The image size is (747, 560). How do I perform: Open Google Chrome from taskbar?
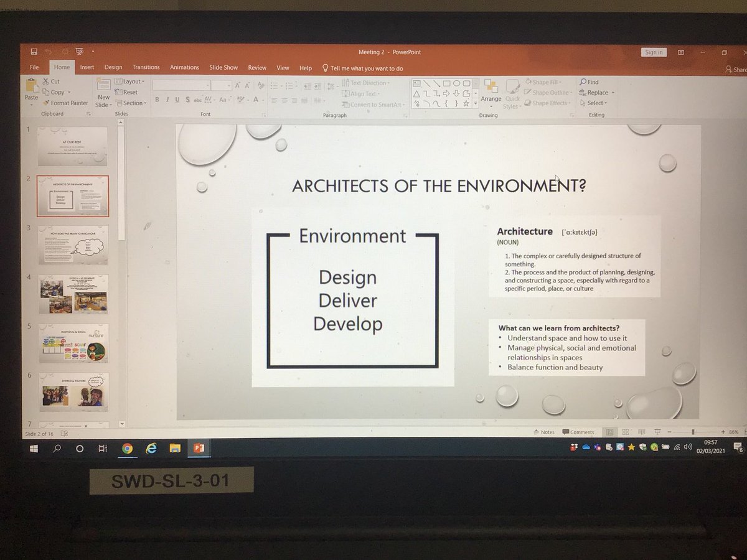click(127, 448)
